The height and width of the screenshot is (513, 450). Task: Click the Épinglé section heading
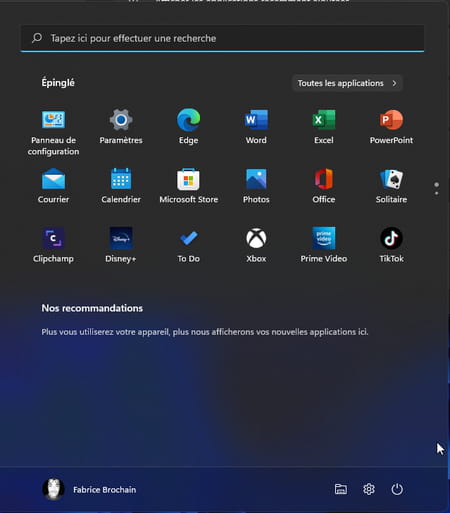point(58,83)
